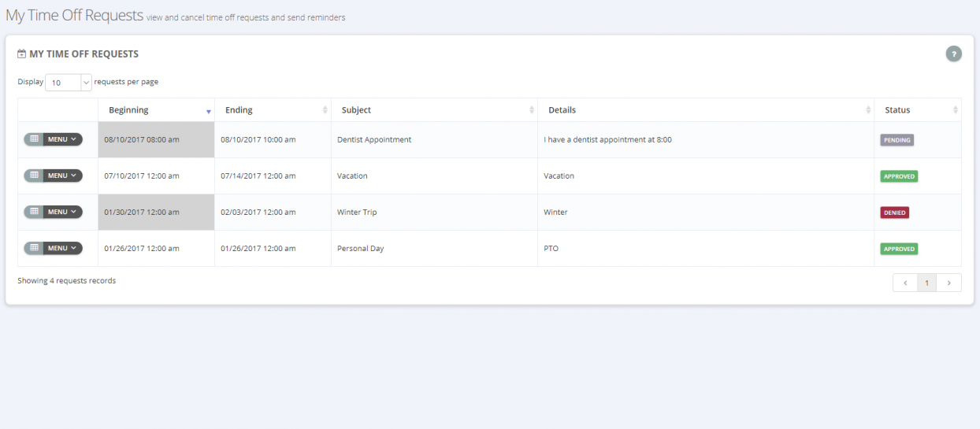Open the help question mark icon
Image resolution: width=980 pixels, height=429 pixels.
pyautogui.click(x=954, y=54)
